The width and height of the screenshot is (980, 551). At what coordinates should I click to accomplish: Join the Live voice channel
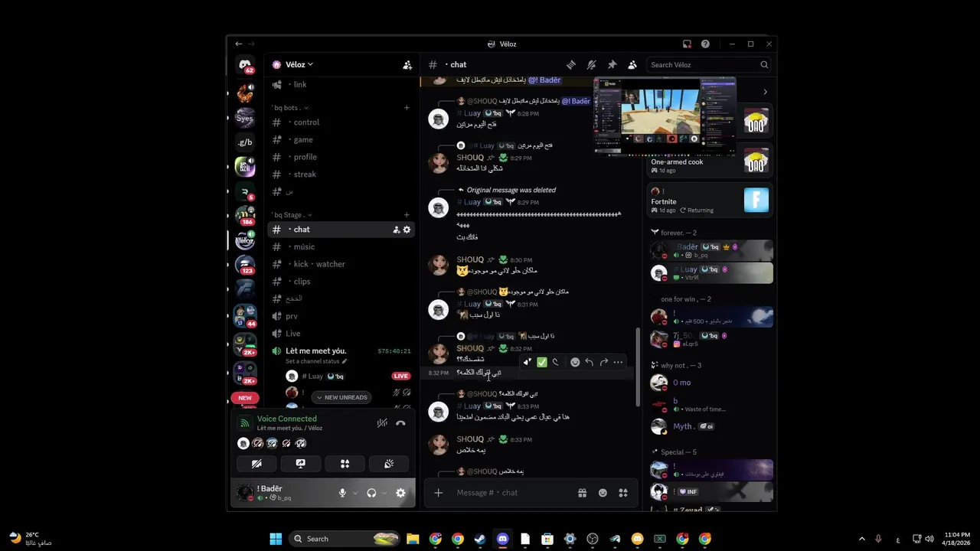pos(341,334)
